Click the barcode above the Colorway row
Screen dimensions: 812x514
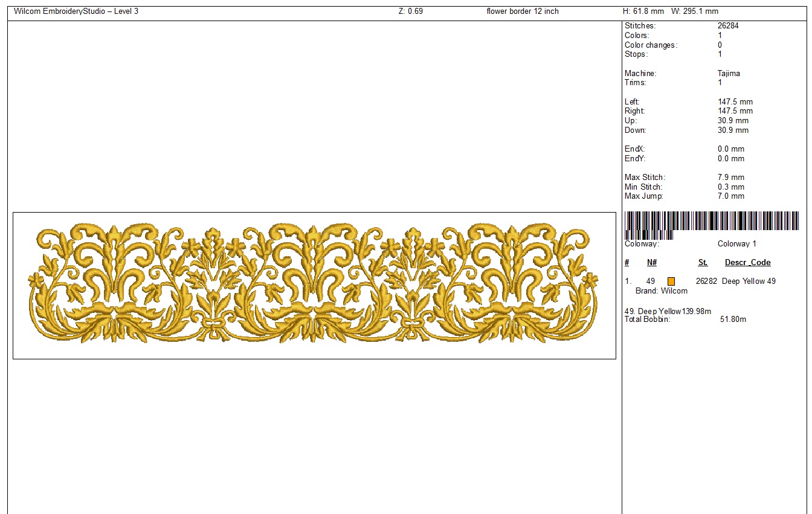tap(712, 225)
